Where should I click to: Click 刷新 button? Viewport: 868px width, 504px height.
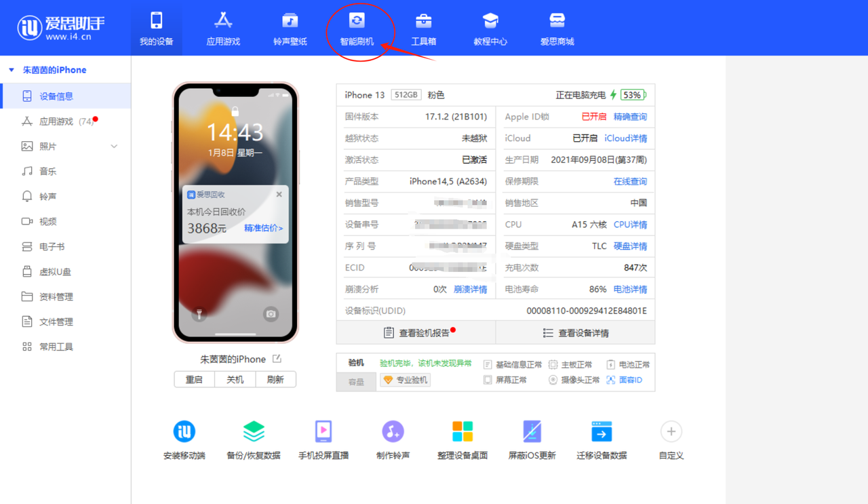(275, 379)
